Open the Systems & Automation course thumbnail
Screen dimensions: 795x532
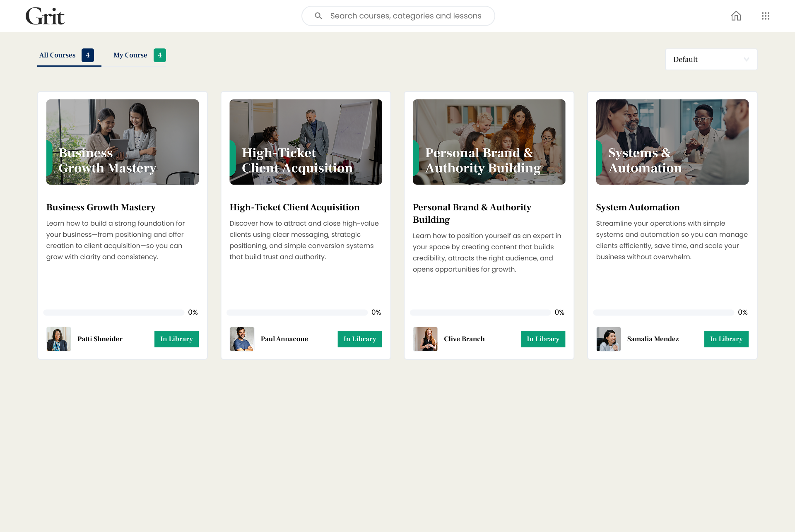[x=672, y=142]
